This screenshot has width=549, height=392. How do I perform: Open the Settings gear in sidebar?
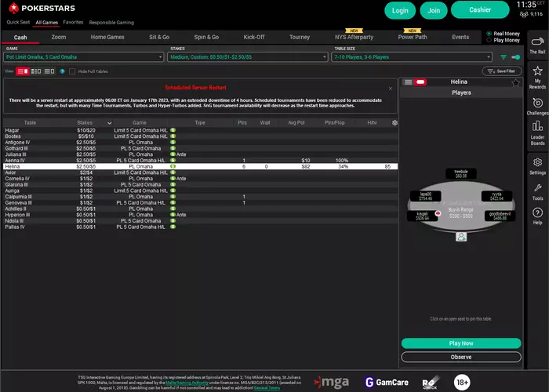point(537,166)
